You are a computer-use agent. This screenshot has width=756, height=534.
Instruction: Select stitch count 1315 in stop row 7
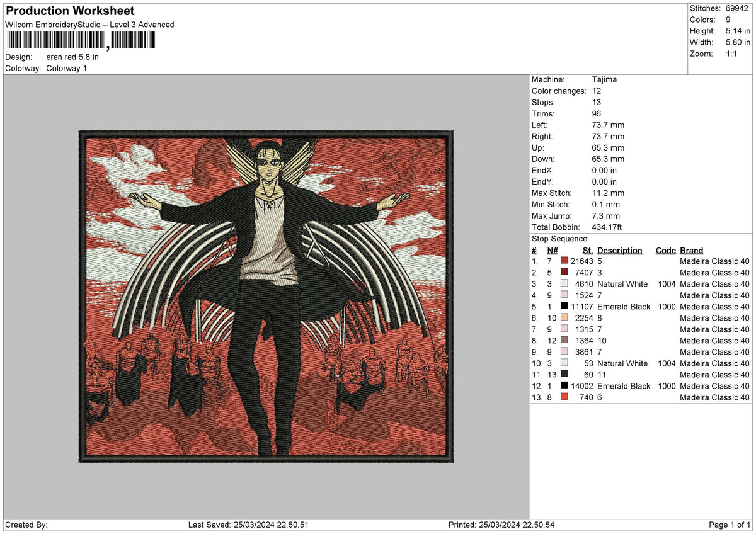[x=585, y=329]
